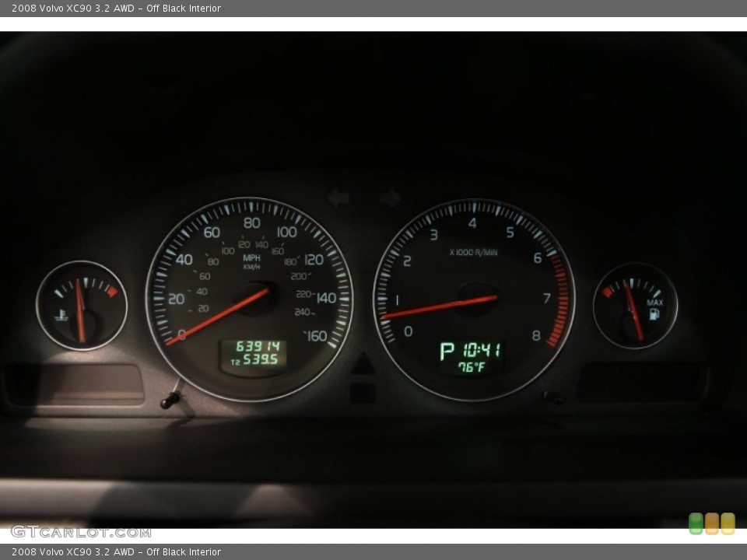
Task: Click the clock adjust knob beside the tachometer
Action: 552,397
